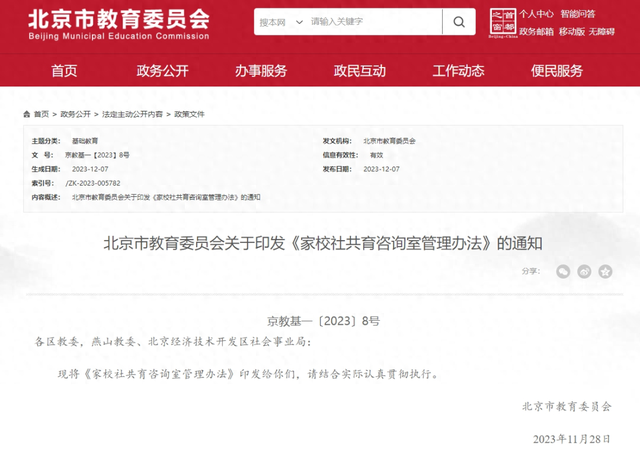Click the star favorite share icon
This screenshot has width=640, height=463.
click(605, 272)
